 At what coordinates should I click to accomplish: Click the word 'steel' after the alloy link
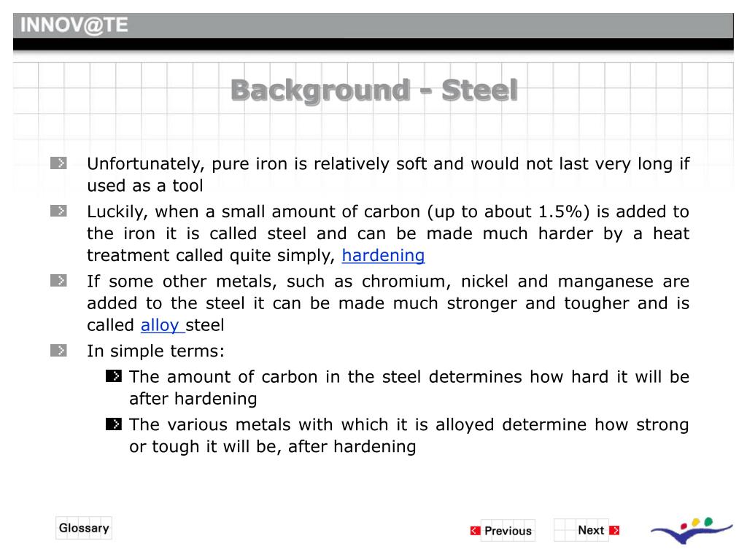205,325
